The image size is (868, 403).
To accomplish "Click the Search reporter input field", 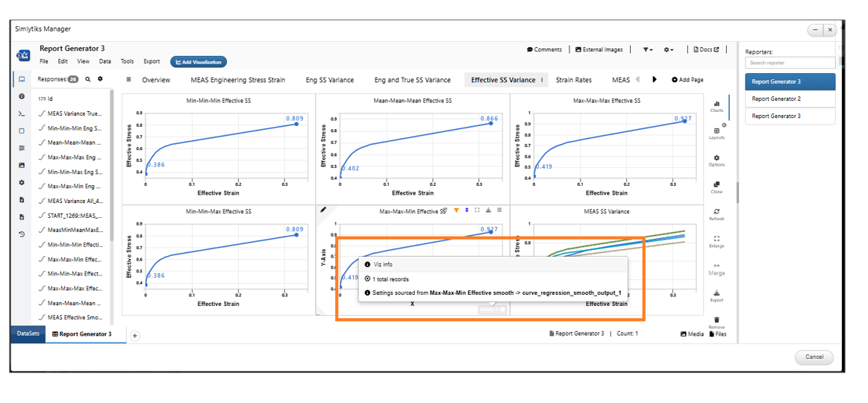I will [x=790, y=63].
